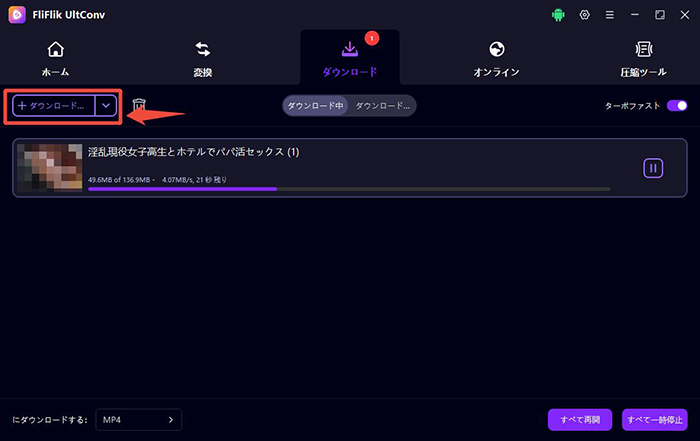Minimize the FliFlik UltConv window

click(634, 15)
